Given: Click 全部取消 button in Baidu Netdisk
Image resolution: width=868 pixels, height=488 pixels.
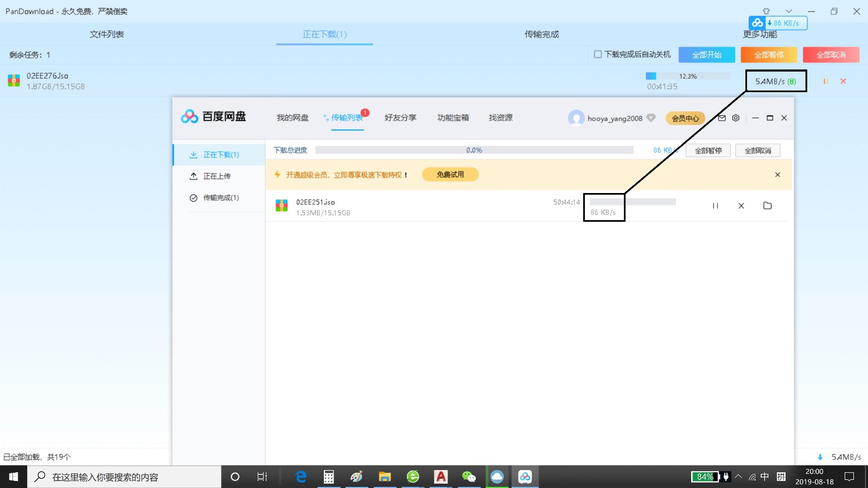Looking at the screenshot, I should coord(758,151).
